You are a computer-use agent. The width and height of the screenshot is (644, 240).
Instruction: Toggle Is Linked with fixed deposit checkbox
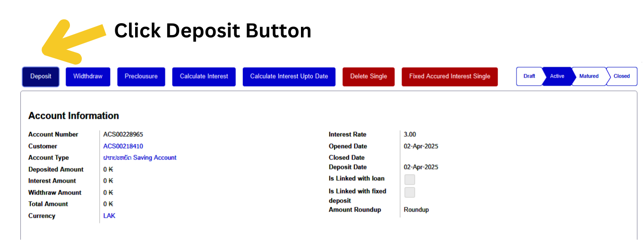coord(410,192)
